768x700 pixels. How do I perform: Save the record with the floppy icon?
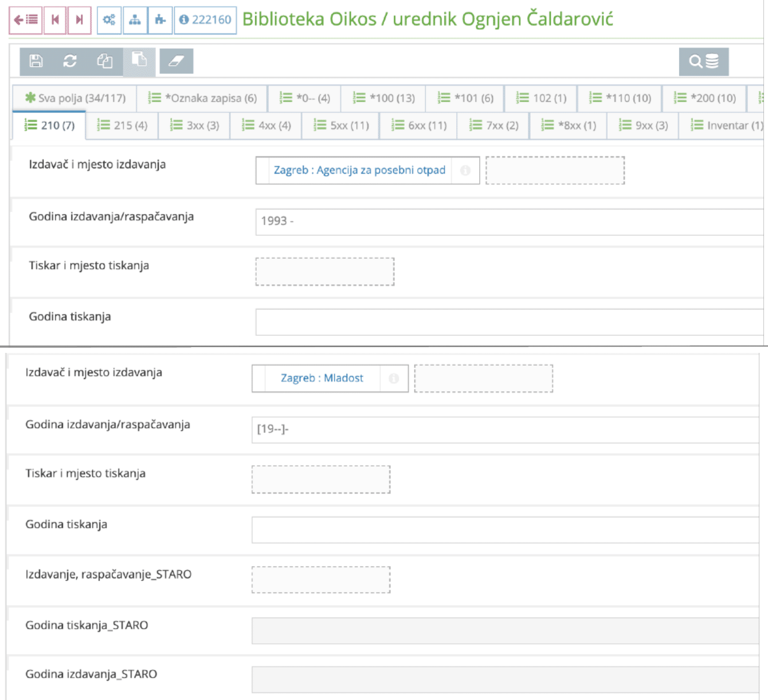pyautogui.click(x=36, y=61)
